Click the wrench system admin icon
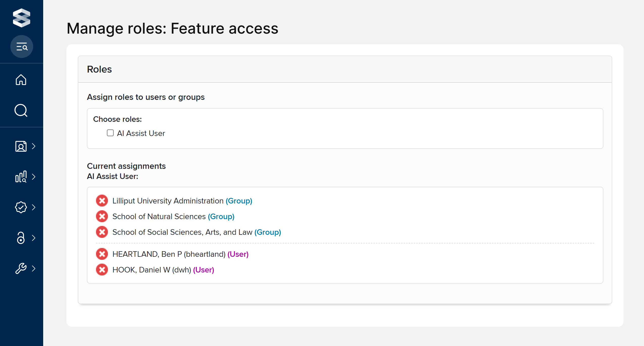 coord(21,268)
